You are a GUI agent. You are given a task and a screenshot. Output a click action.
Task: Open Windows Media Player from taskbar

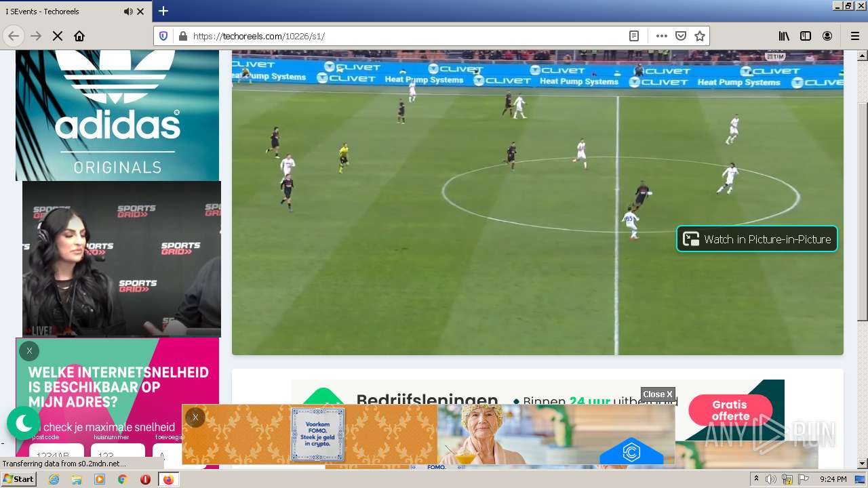pyautogui.click(x=100, y=479)
